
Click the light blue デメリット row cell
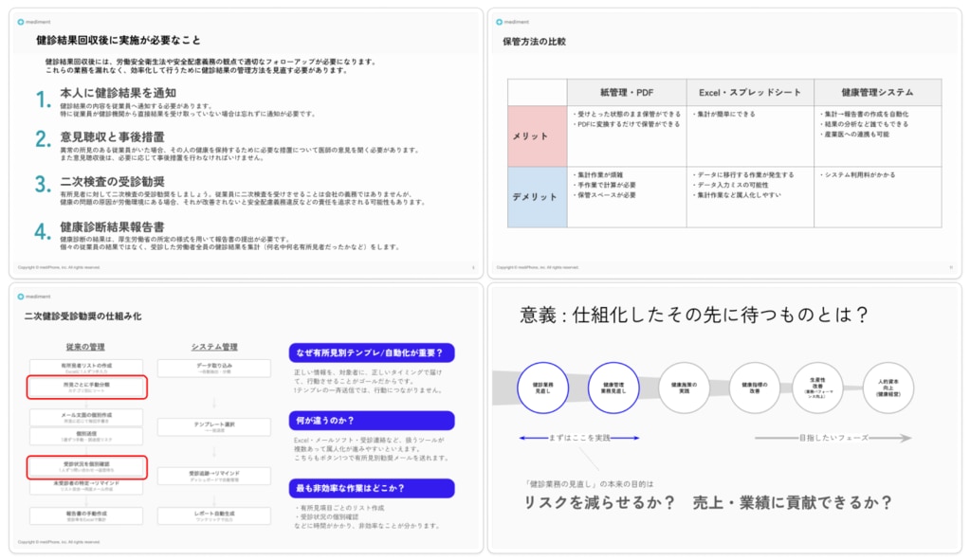coord(537,197)
